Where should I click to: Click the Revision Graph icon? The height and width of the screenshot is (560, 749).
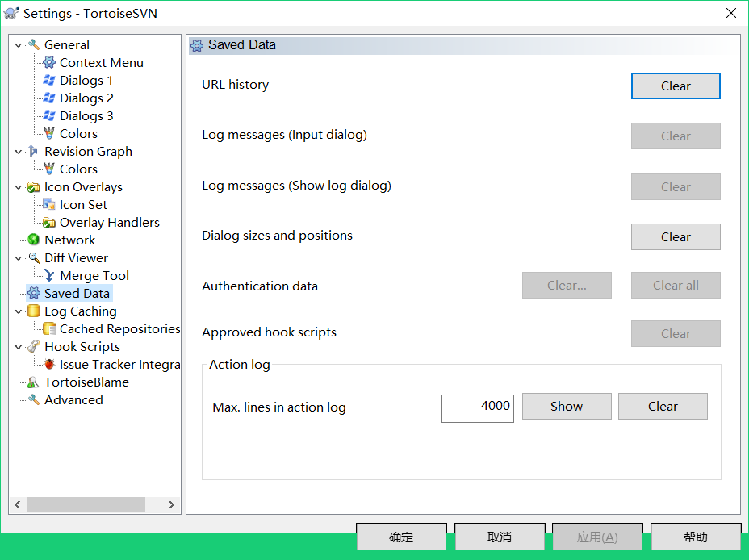click(33, 152)
